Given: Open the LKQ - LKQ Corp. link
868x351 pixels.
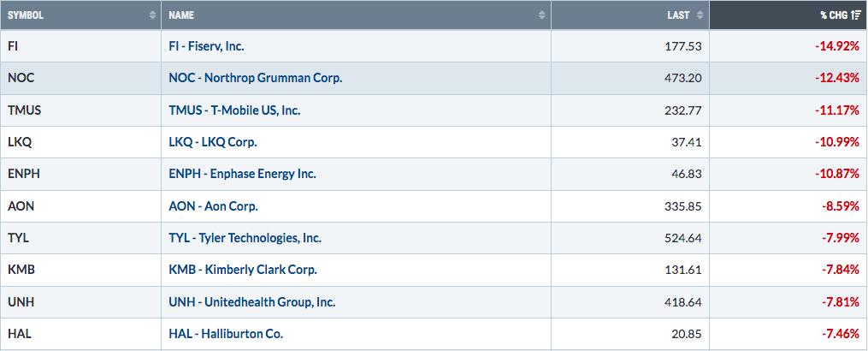Looking at the screenshot, I should 213,142.
